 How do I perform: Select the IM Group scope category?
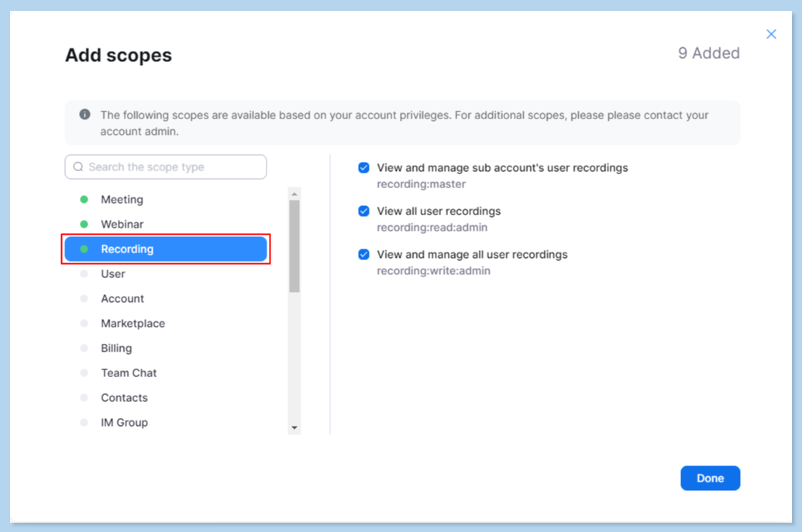124,423
